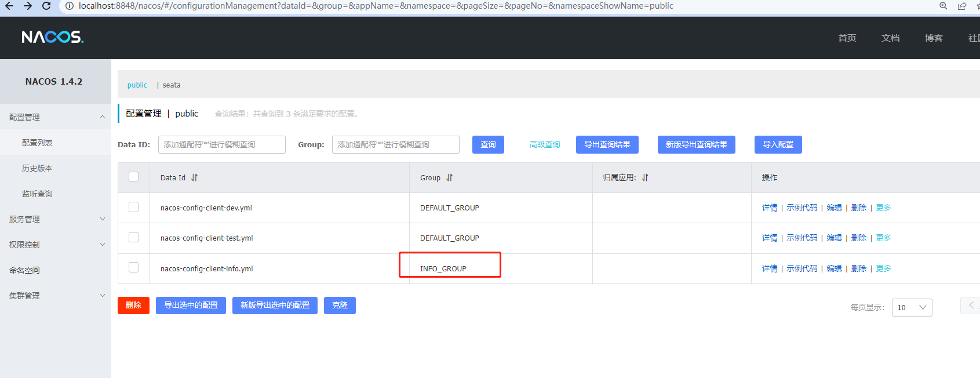
Task: Click the red 删除 button below the table
Action: (x=133, y=305)
